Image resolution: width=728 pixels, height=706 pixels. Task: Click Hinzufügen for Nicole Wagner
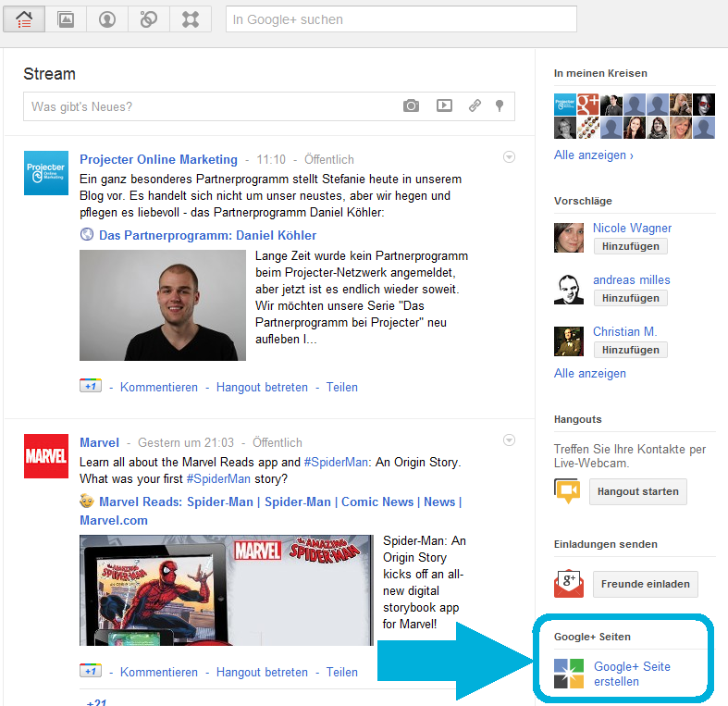tap(631, 246)
